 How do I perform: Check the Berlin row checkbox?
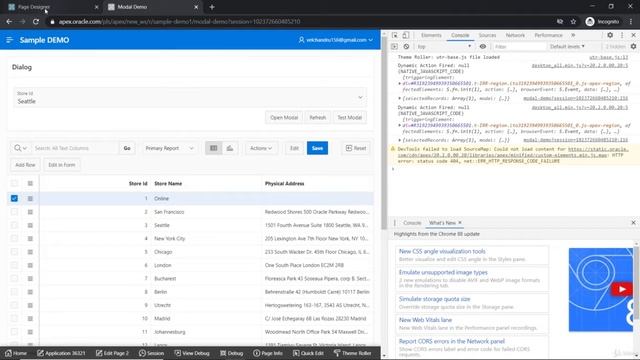tap(14, 292)
